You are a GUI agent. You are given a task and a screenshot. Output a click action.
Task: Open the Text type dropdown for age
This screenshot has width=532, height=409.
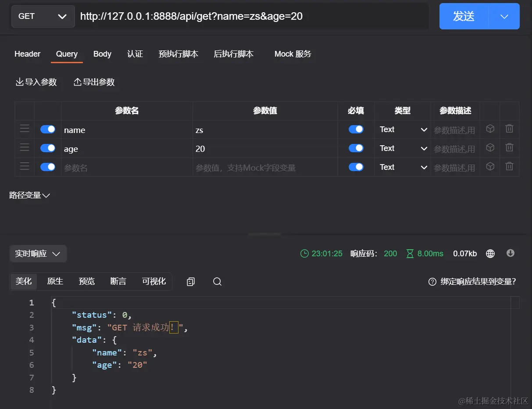click(402, 148)
